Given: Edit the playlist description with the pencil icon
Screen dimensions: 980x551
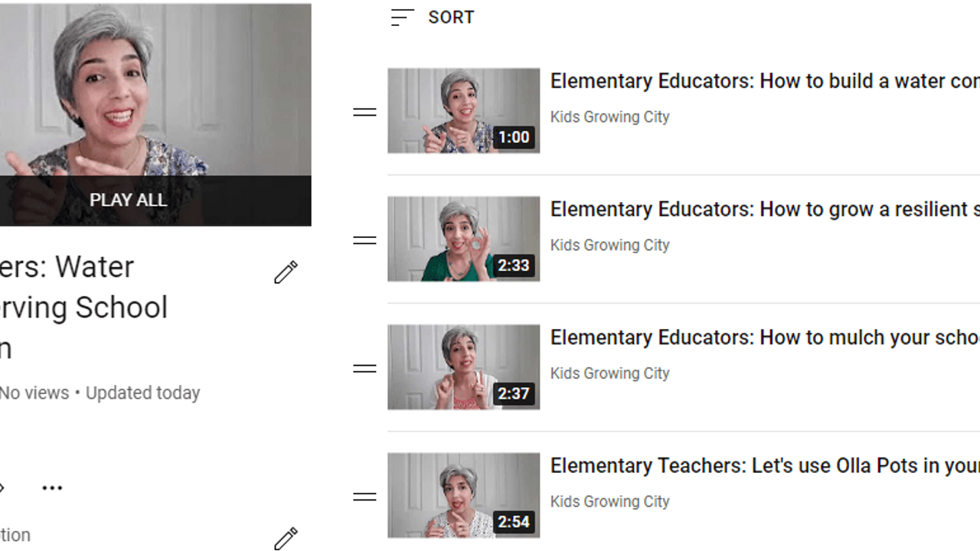Looking at the screenshot, I should [x=286, y=539].
